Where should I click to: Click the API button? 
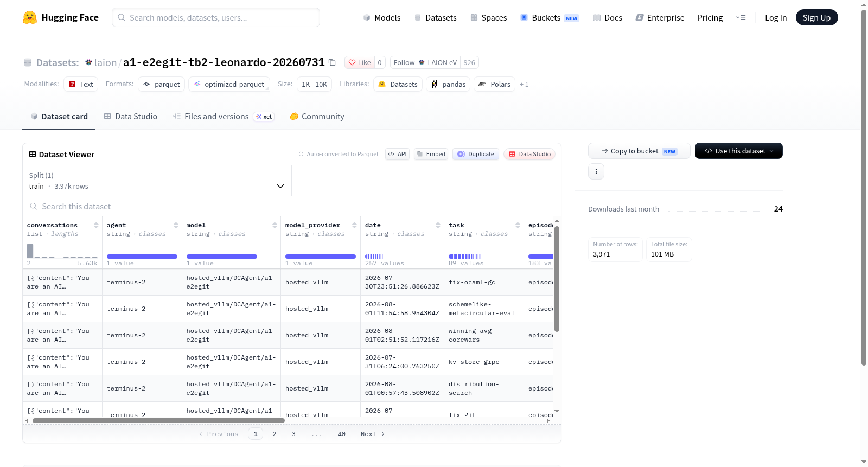click(x=397, y=154)
